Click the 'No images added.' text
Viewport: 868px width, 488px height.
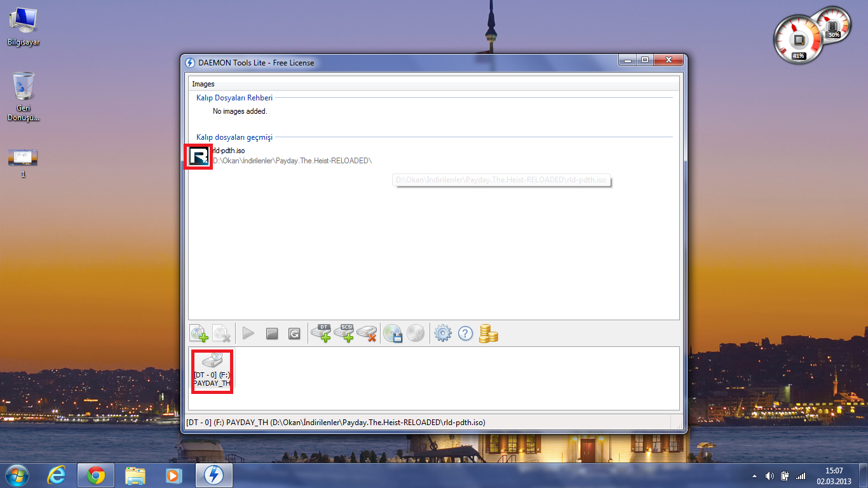(x=240, y=111)
